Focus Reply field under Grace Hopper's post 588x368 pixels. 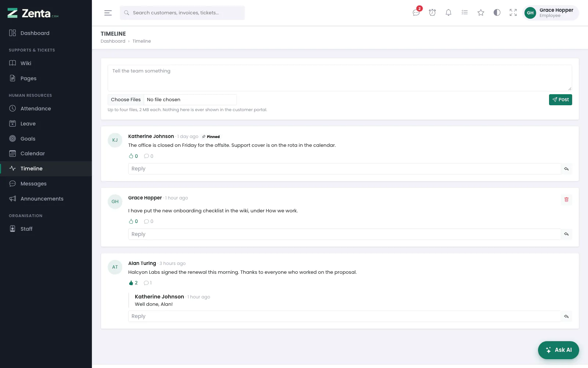(344, 234)
